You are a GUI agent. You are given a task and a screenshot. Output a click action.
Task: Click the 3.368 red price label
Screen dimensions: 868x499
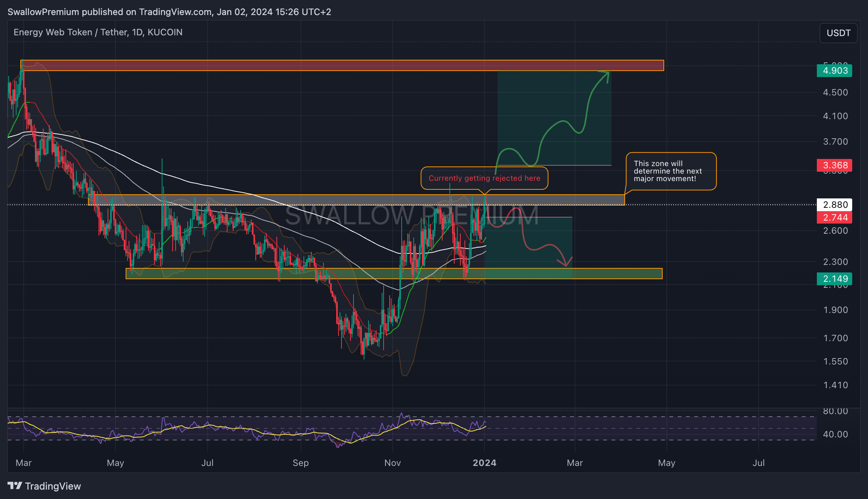point(835,165)
